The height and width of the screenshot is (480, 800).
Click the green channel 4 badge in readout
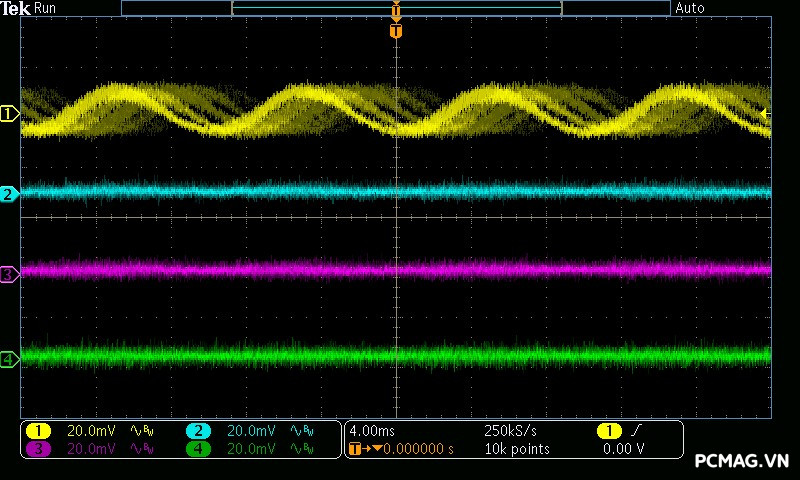pyautogui.click(x=198, y=449)
